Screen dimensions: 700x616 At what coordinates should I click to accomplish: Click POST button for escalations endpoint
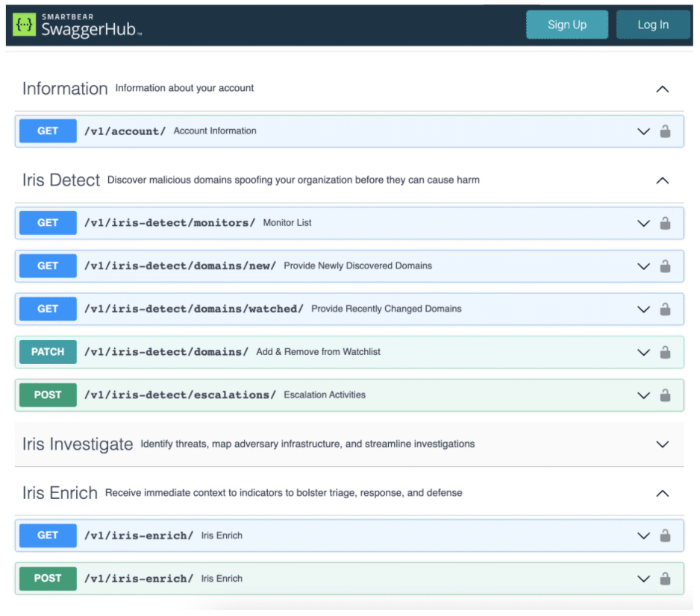click(48, 395)
